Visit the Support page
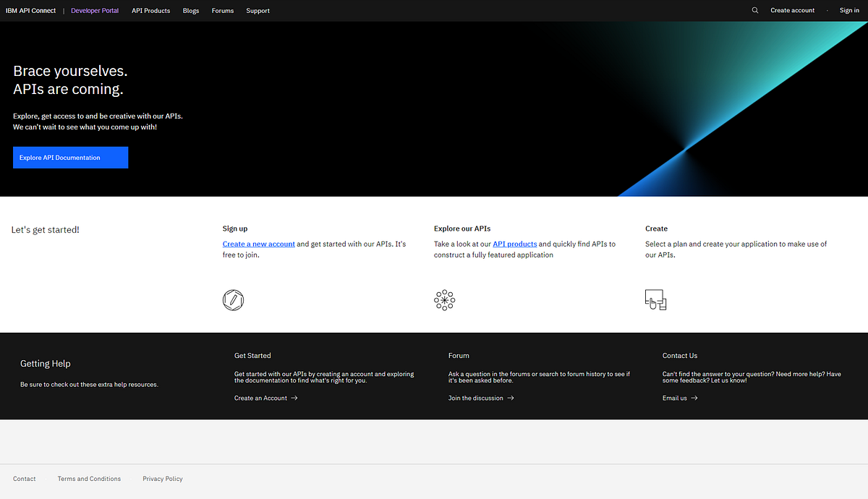Viewport: 868px width, 499px height. tap(258, 10)
